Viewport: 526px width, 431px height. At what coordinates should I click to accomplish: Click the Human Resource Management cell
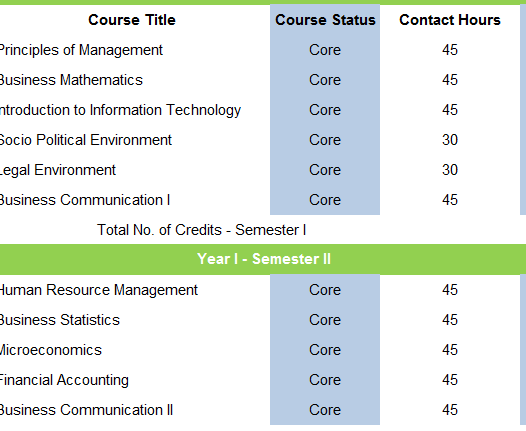coord(134,290)
